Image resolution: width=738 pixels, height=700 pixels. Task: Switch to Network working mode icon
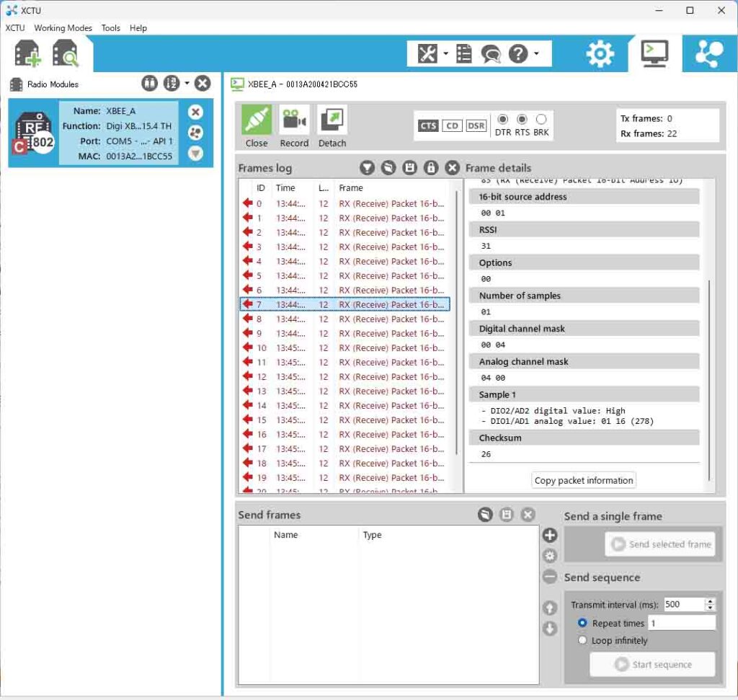coord(709,53)
